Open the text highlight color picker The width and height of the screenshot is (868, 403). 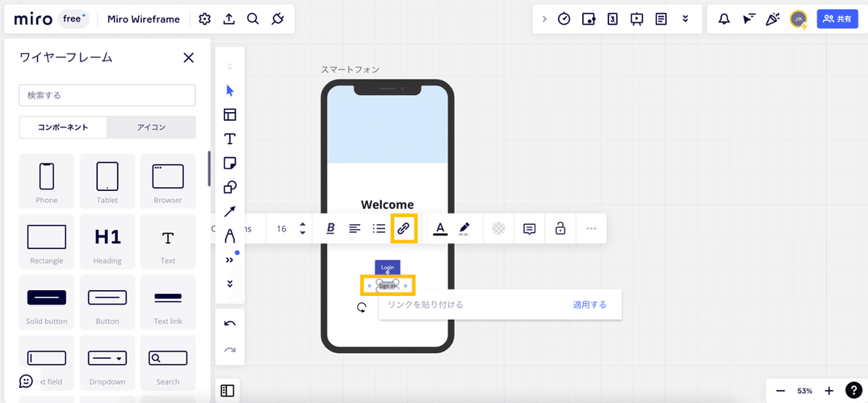tap(464, 229)
